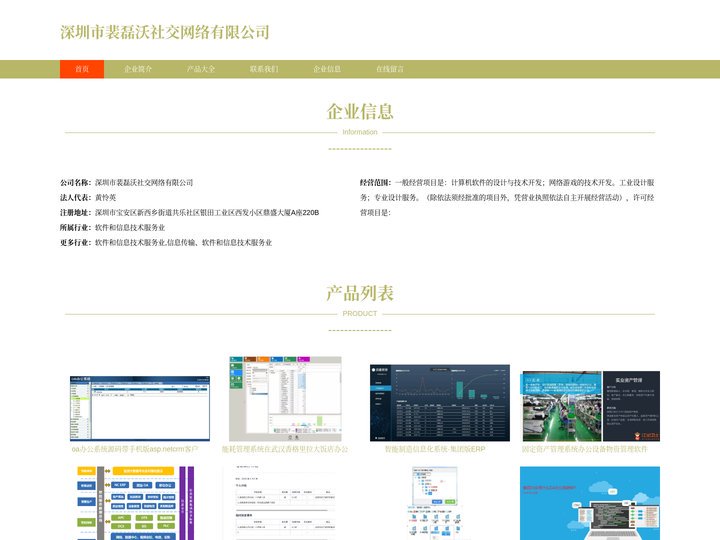Select the 经营范围 business scope paragraph
This screenshot has width=720, height=540.
(507, 197)
